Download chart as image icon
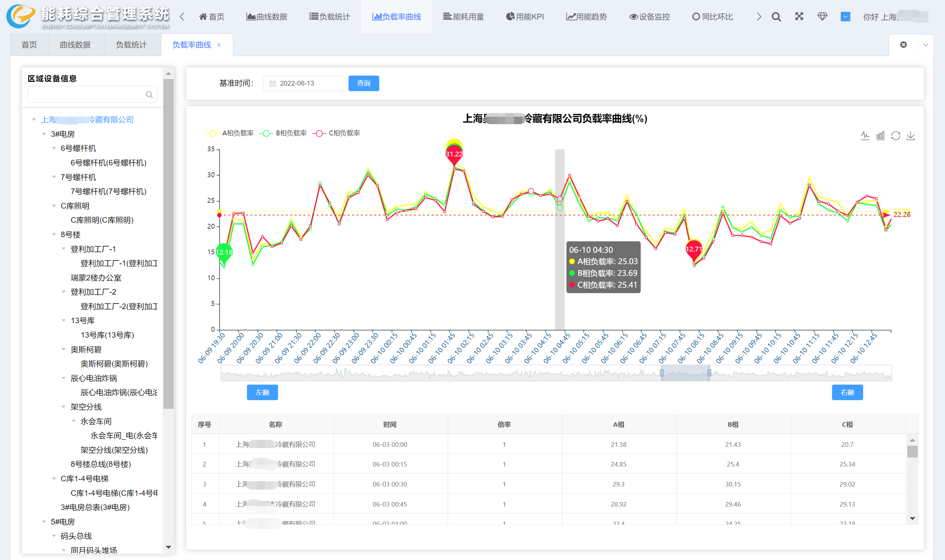Viewport: 945px width, 560px height. [911, 136]
